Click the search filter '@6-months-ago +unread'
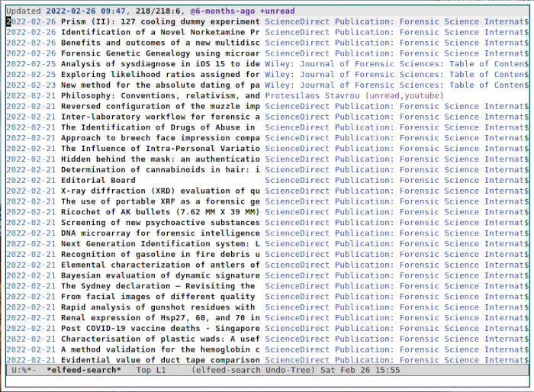 pos(243,11)
